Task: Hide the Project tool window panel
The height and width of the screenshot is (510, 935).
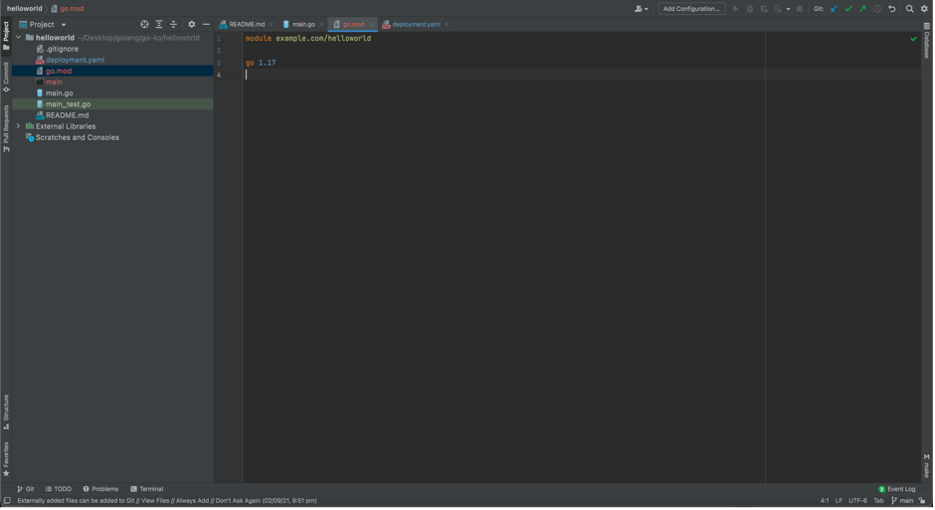Action: pyautogui.click(x=206, y=24)
